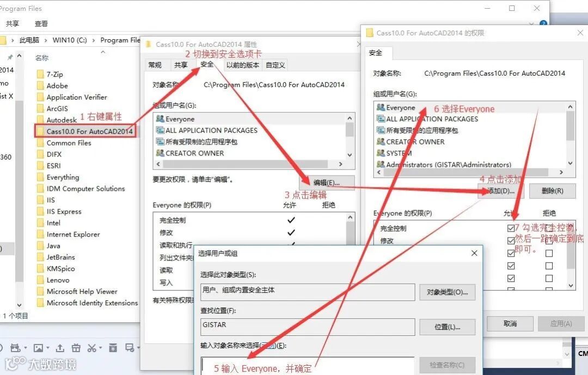Click the 对象类型(O)... button
Image resolution: width=588 pixels, height=375 pixels.
(x=448, y=292)
